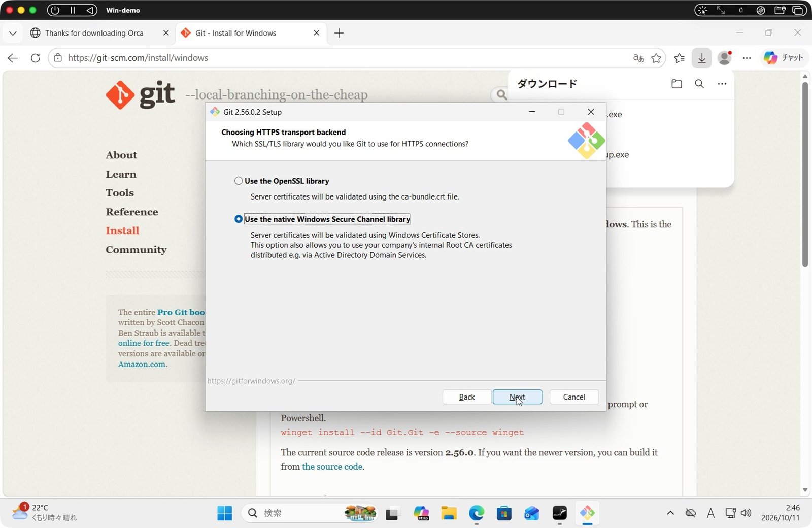Open File Explorer from taskbar
Viewport: 812px width, 528px height.
(449, 513)
